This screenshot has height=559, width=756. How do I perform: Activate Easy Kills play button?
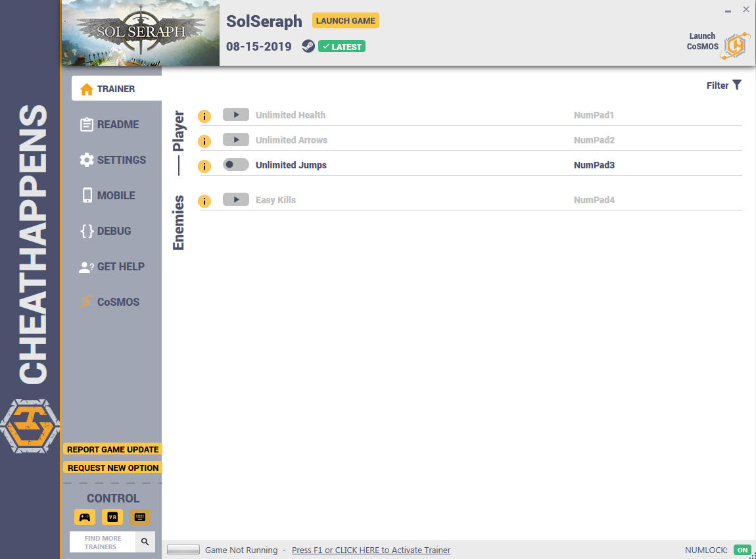(x=236, y=200)
